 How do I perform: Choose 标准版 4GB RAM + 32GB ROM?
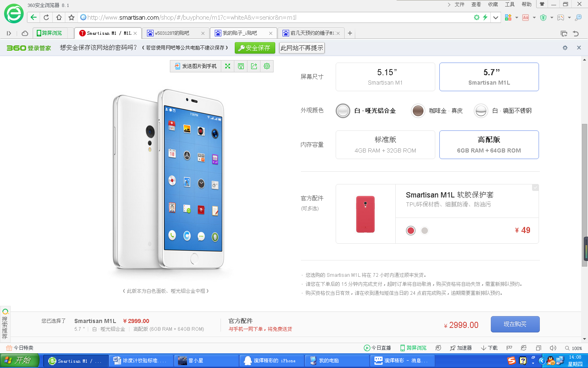[385, 145]
